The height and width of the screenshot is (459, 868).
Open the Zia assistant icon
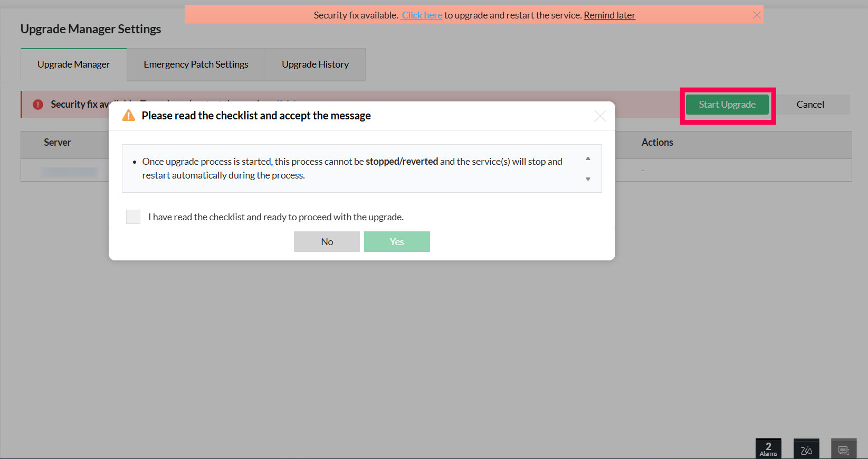click(x=806, y=448)
